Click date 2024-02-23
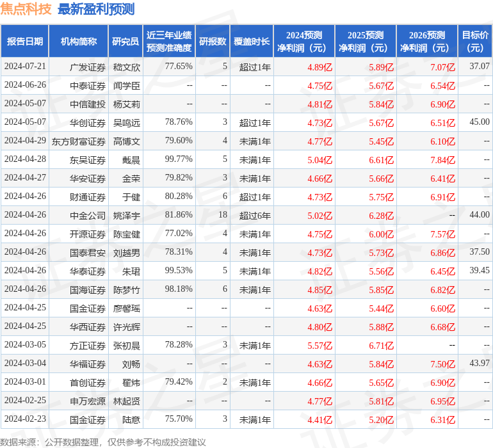 coord(25,419)
